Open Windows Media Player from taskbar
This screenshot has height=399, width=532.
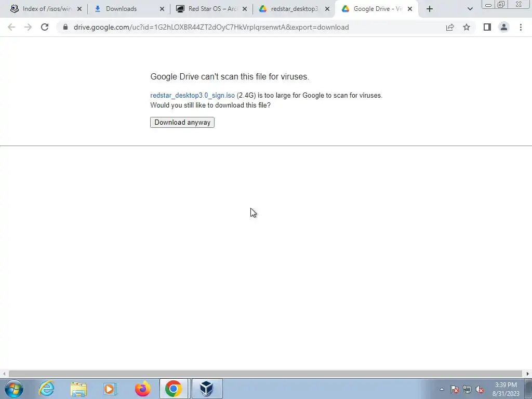[110, 389]
